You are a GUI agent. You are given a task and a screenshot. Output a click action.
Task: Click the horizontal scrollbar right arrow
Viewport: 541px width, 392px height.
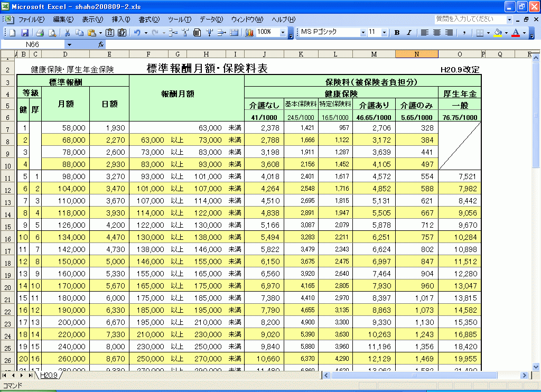click(x=525, y=375)
